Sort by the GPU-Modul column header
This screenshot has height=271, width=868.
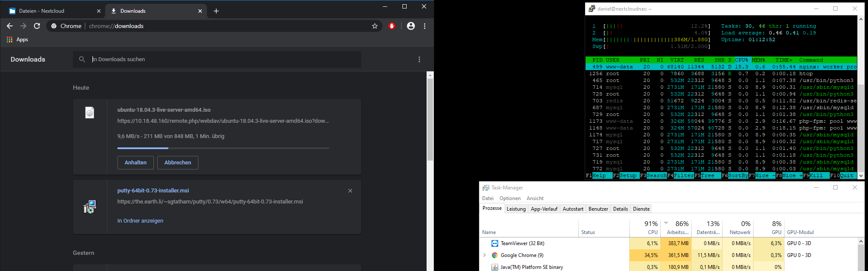pyautogui.click(x=821, y=228)
